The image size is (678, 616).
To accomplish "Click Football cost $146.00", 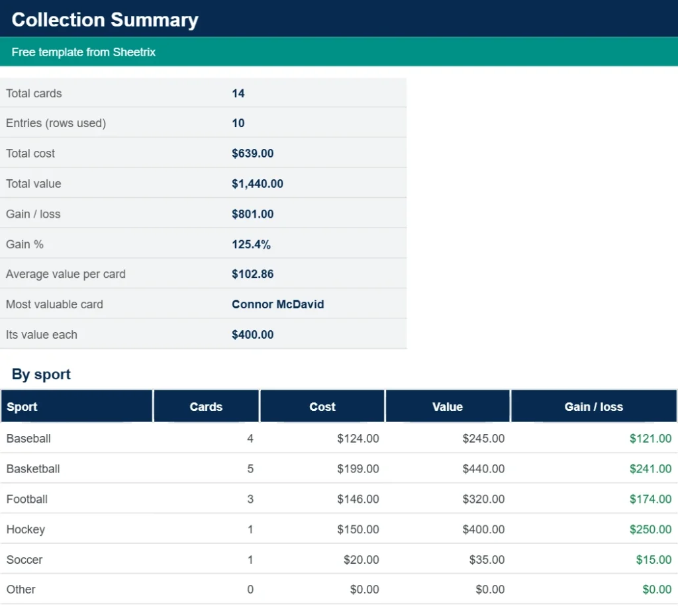I will [358, 499].
